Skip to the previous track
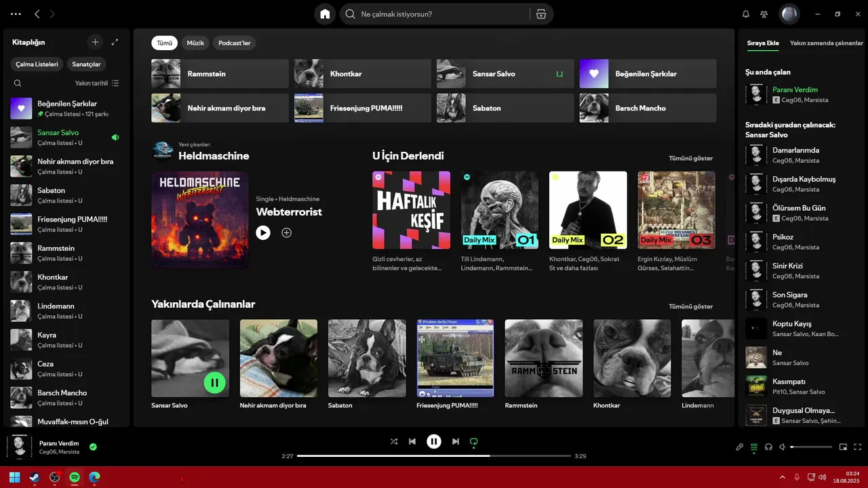868x488 pixels. [x=412, y=441]
